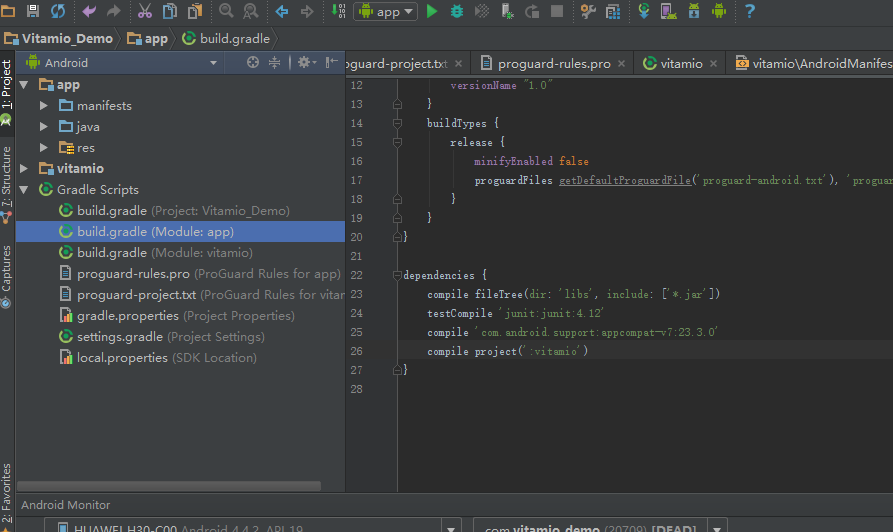
Task: Undo the last action
Action: 89,11
